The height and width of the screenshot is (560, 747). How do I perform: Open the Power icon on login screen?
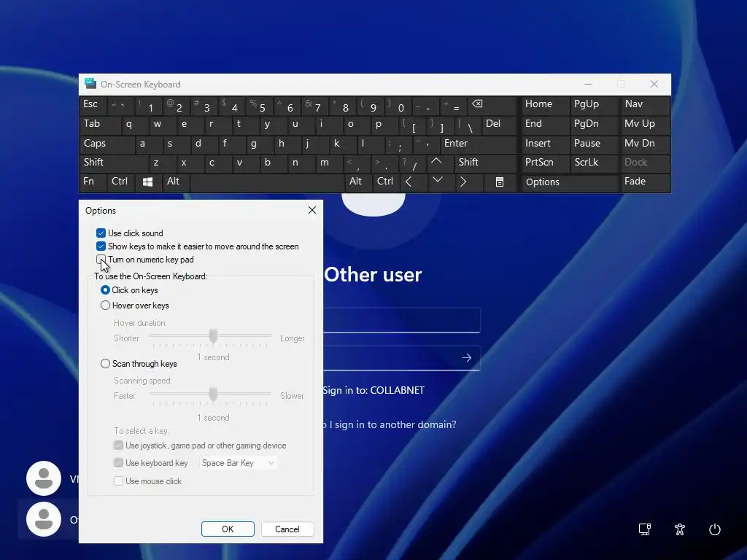715,529
